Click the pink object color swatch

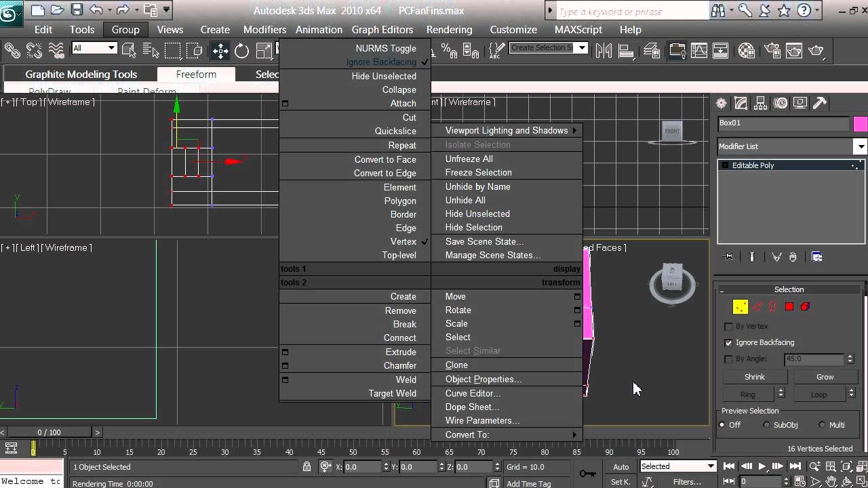(860, 124)
